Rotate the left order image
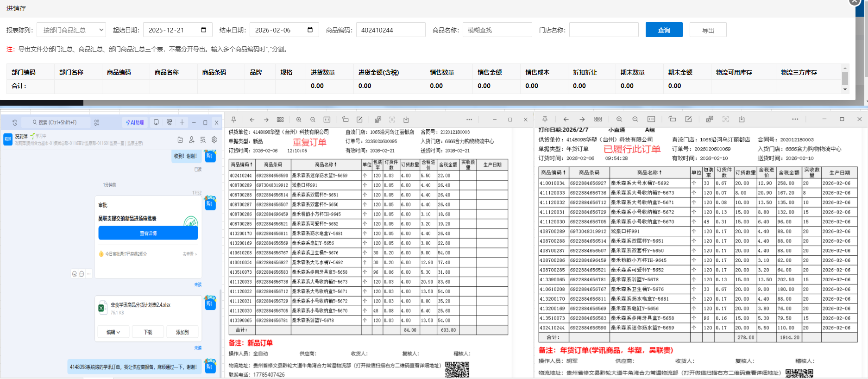 [x=345, y=120]
